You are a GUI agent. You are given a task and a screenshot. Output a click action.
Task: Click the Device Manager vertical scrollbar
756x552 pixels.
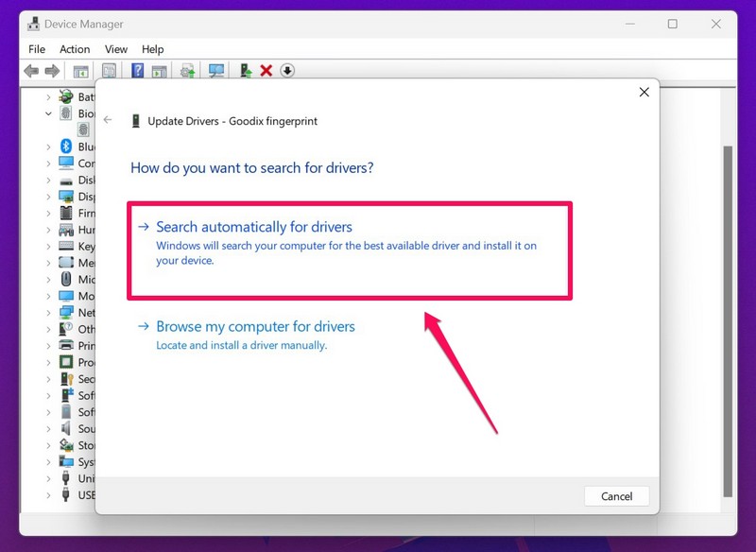[728, 320]
